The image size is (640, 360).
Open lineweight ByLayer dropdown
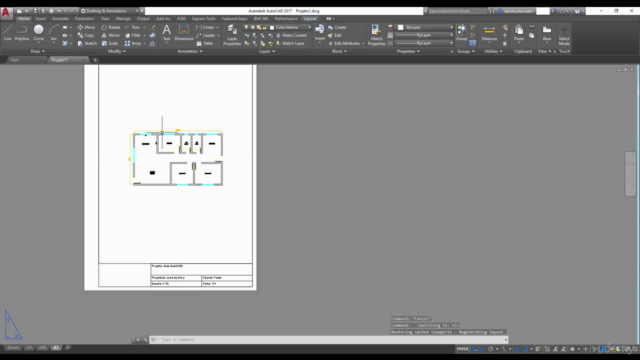tap(424, 35)
